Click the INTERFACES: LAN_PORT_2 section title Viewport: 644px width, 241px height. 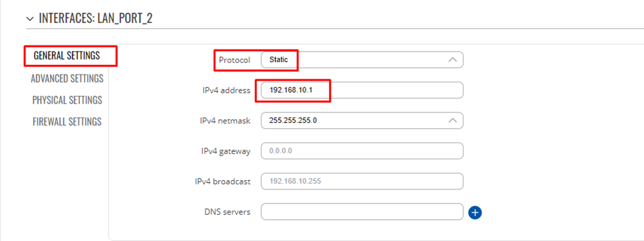pos(95,19)
